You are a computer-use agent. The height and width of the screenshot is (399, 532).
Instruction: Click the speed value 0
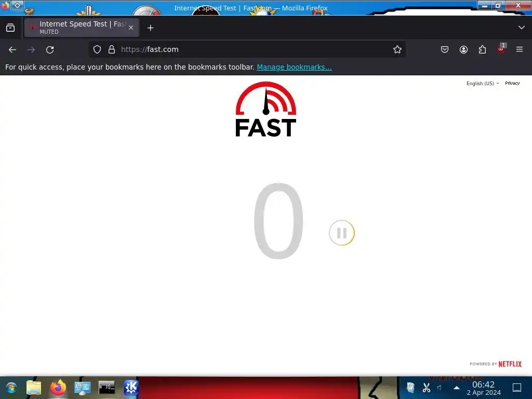click(x=278, y=221)
